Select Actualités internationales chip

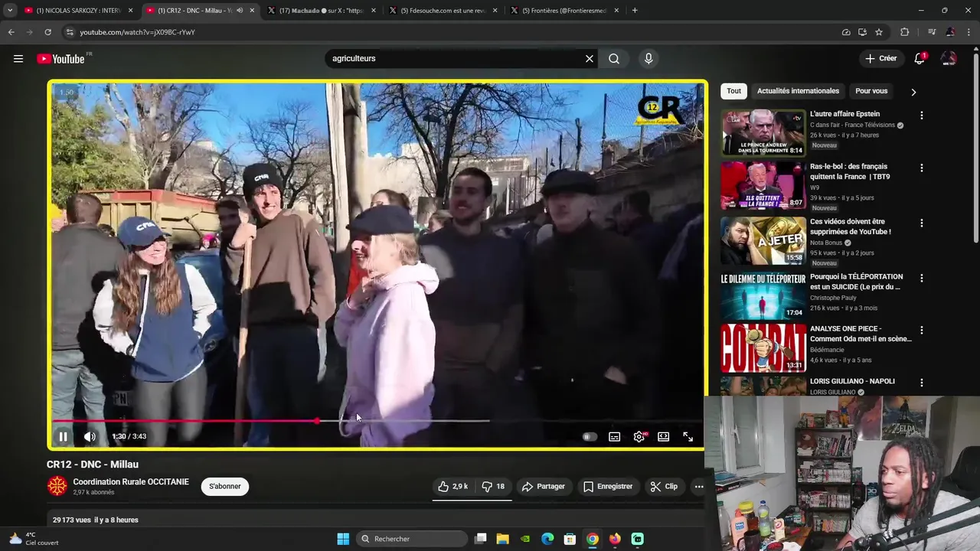pyautogui.click(x=798, y=91)
